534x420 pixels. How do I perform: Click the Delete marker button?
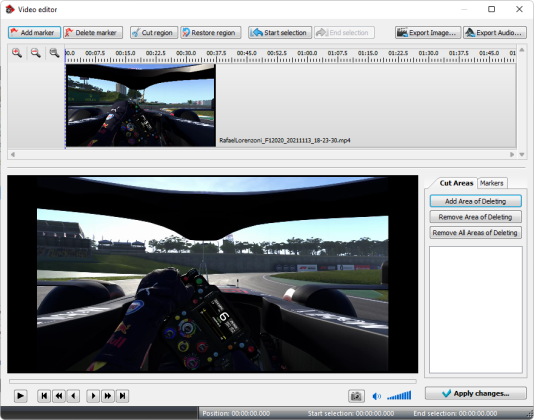click(x=93, y=33)
